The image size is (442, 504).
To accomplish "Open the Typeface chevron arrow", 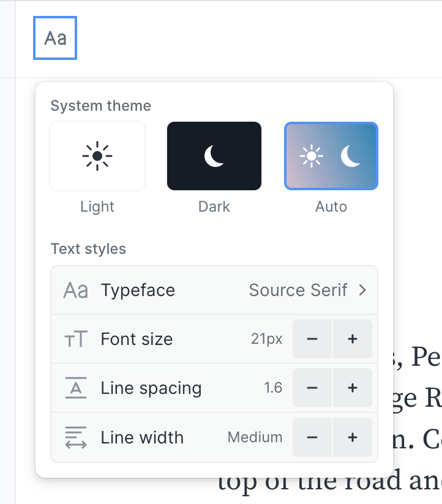I will point(362,290).
